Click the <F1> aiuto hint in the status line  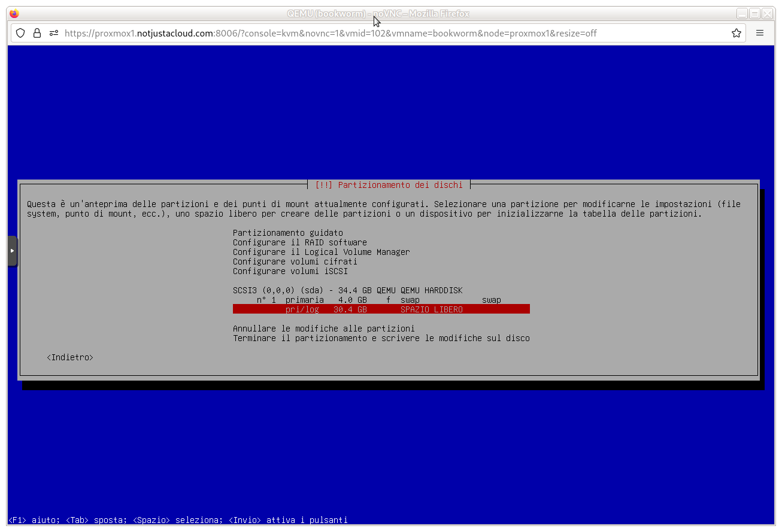(x=34, y=520)
